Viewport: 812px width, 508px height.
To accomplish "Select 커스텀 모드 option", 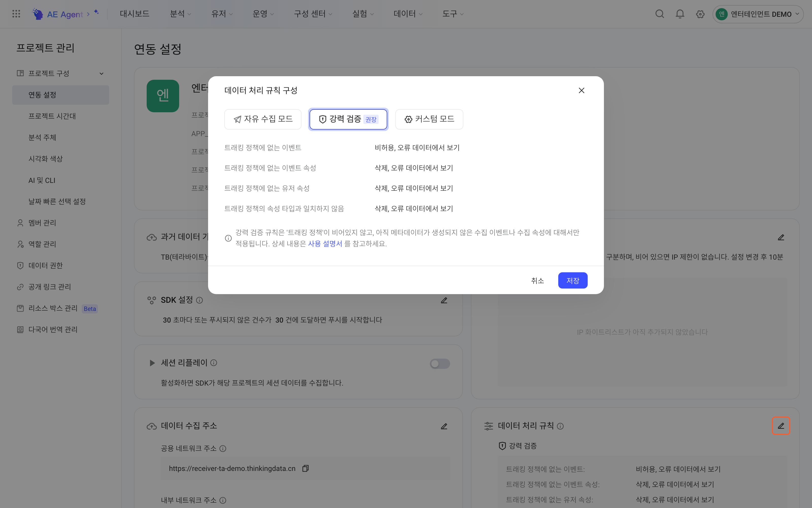I will pyautogui.click(x=429, y=119).
